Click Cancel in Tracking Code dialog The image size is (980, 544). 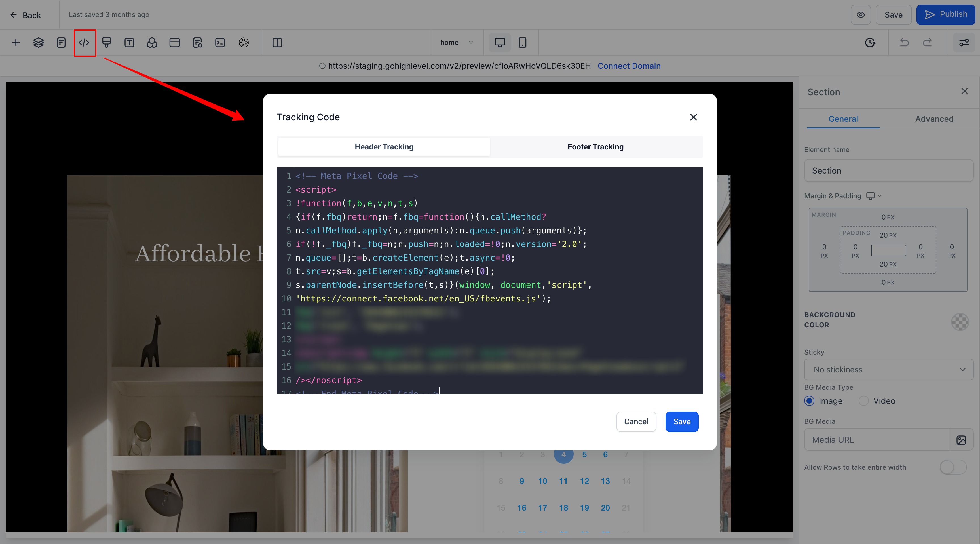(636, 421)
